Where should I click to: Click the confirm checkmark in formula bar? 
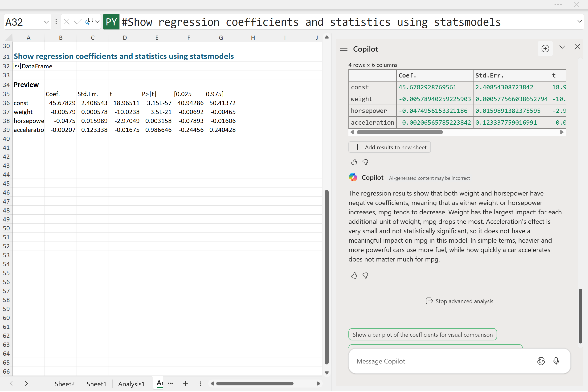[78, 22]
